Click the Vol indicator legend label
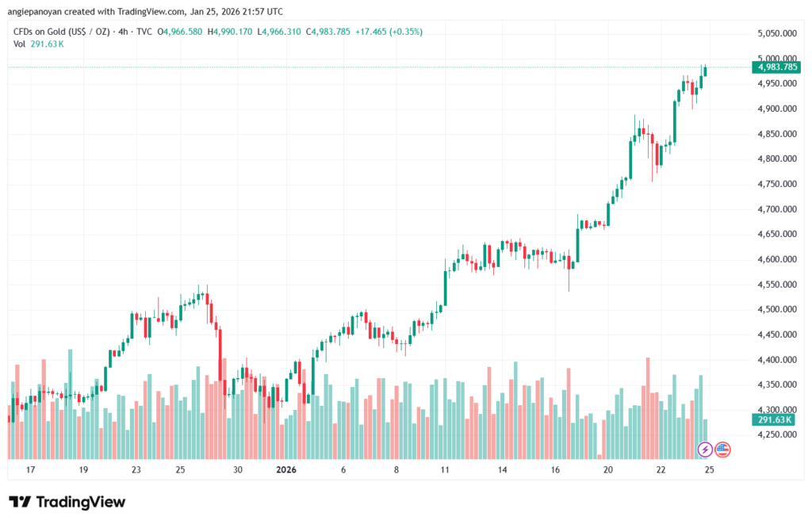 click(x=20, y=44)
